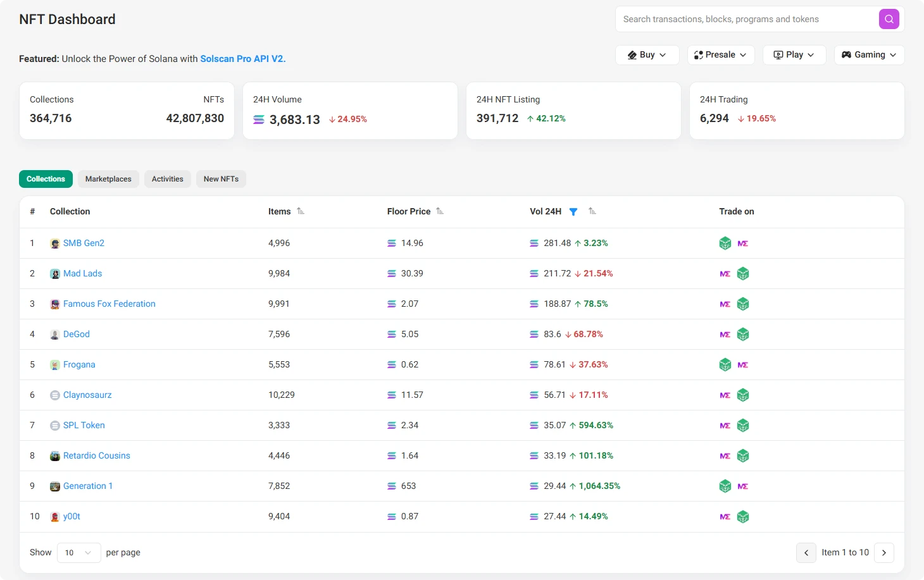Click the sort icon beside Vol 24H
Image resolution: width=924 pixels, height=580 pixels.
pos(592,211)
